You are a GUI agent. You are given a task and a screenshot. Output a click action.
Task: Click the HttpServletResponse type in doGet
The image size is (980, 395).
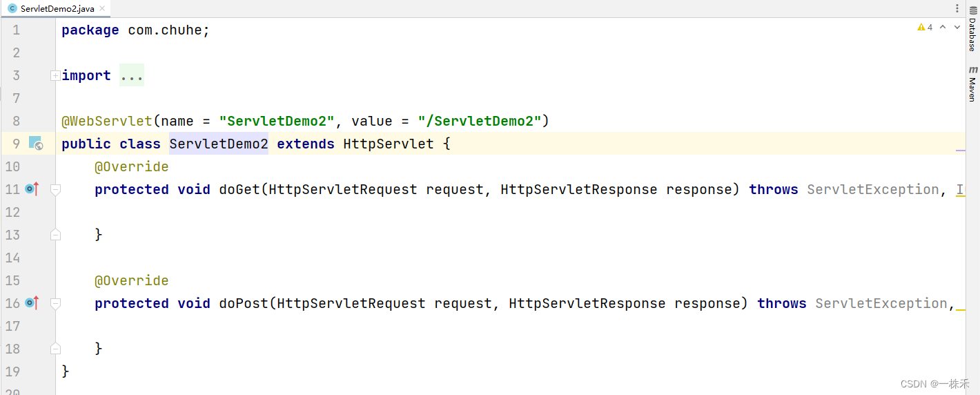[x=579, y=189]
